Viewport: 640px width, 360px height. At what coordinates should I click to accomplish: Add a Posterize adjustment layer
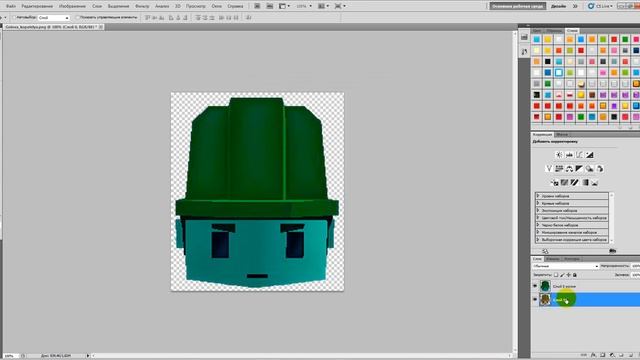pyautogui.click(x=564, y=182)
